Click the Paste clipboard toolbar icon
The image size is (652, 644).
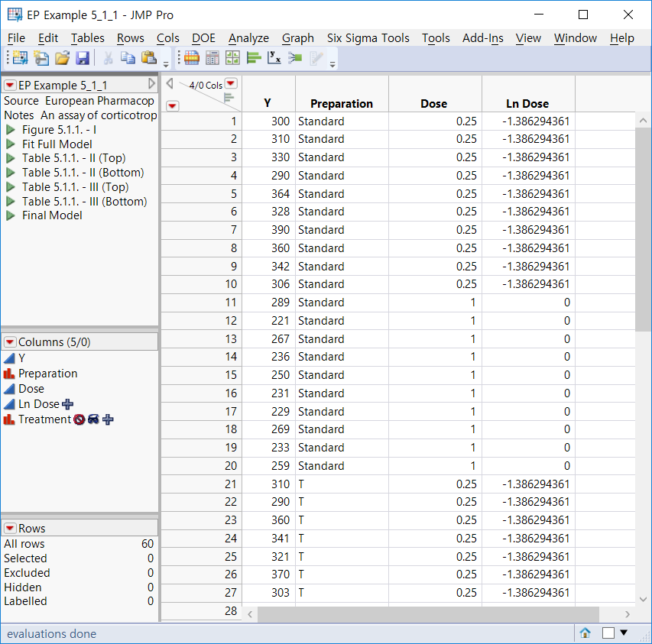point(149,58)
